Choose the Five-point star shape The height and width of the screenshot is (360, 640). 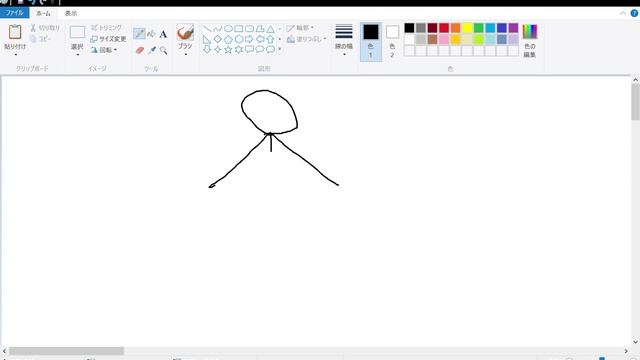pos(228,49)
